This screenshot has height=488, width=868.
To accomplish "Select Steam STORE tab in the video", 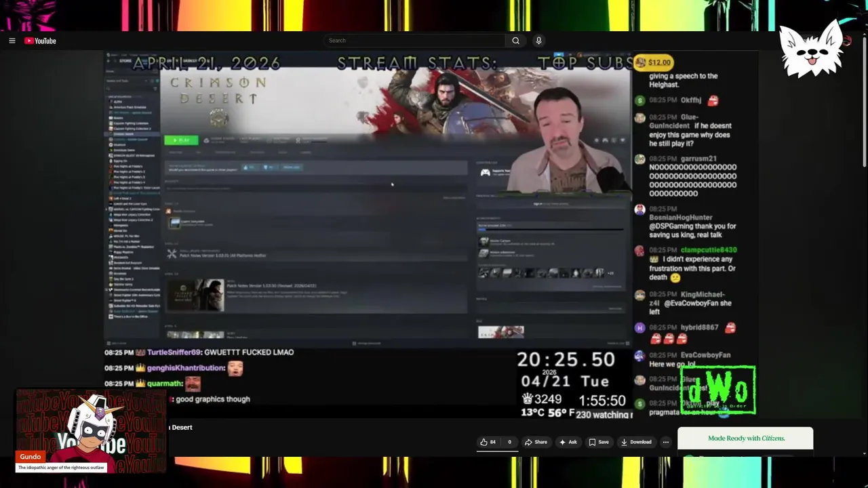I will point(125,61).
